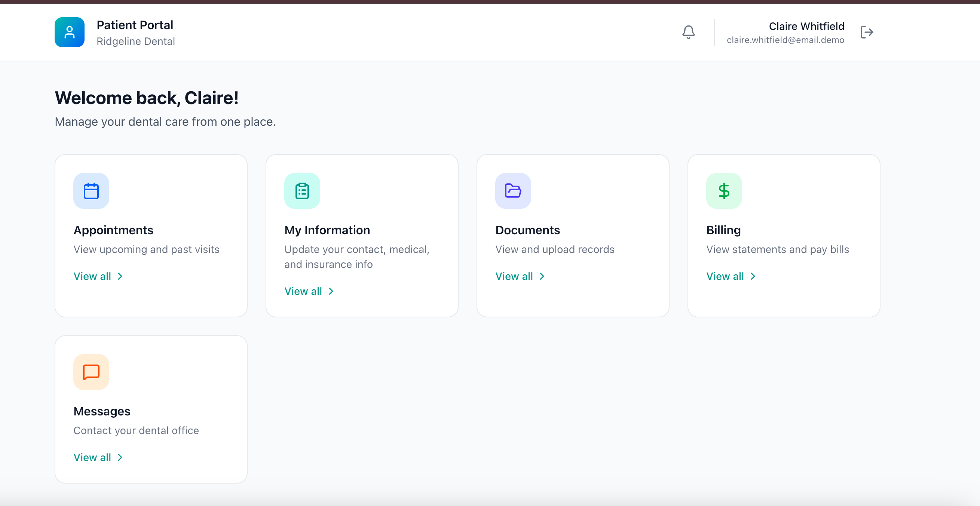Click the Documents folder icon

click(x=513, y=191)
